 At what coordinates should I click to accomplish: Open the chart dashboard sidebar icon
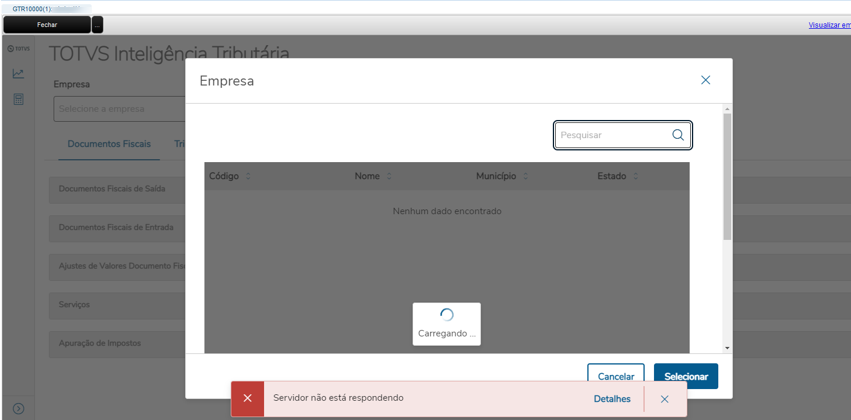pos(18,74)
